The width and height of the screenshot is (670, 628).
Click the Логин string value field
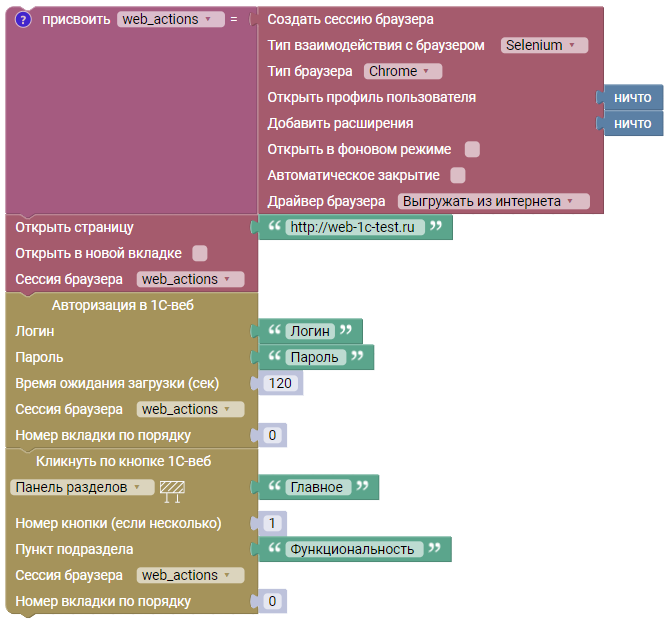click(x=310, y=331)
